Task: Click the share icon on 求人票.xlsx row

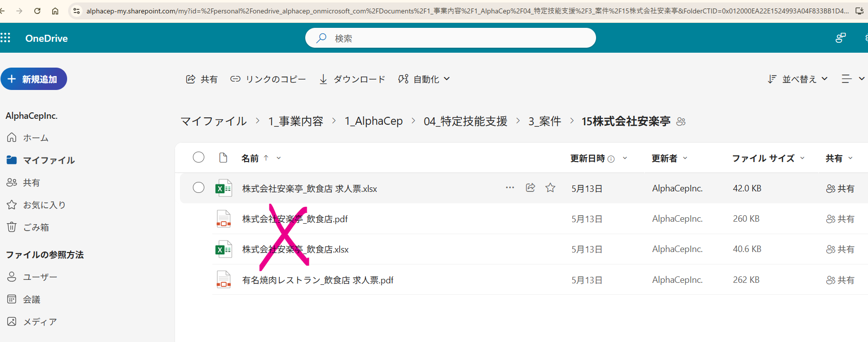Action: [530, 187]
